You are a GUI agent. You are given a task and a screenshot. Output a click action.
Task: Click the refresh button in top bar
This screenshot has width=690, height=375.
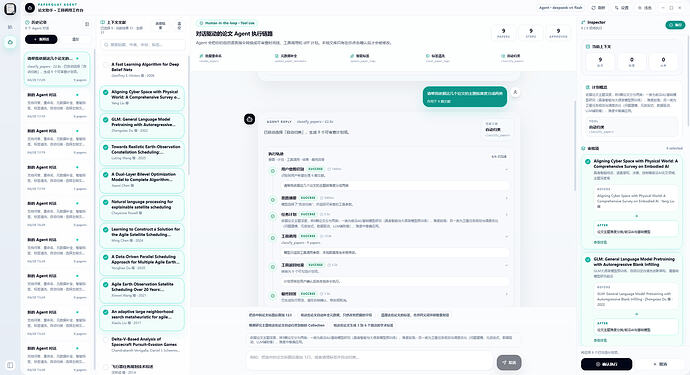[x=598, y=8]
